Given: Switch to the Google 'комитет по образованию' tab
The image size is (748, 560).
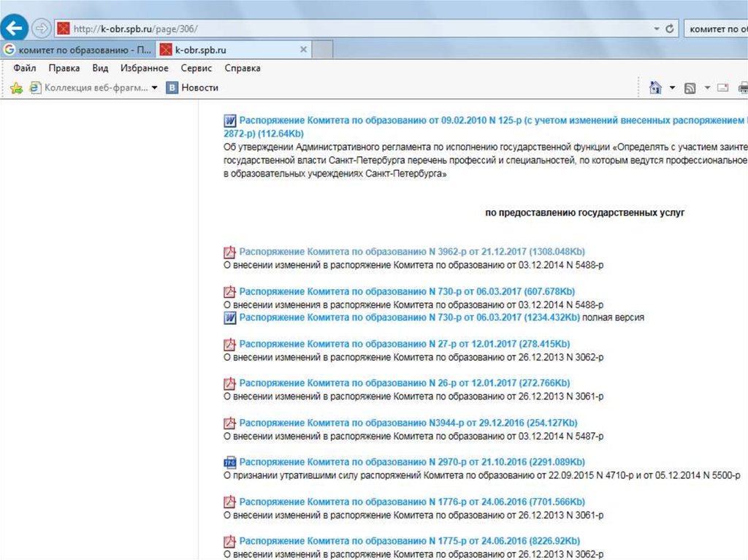Looking at the screenshot, I should click(77, 50).
